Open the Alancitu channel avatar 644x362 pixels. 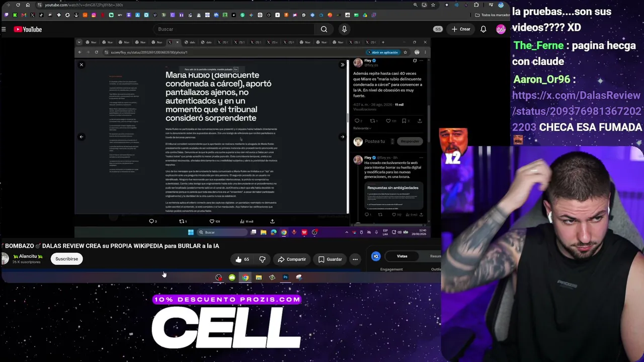5,259
